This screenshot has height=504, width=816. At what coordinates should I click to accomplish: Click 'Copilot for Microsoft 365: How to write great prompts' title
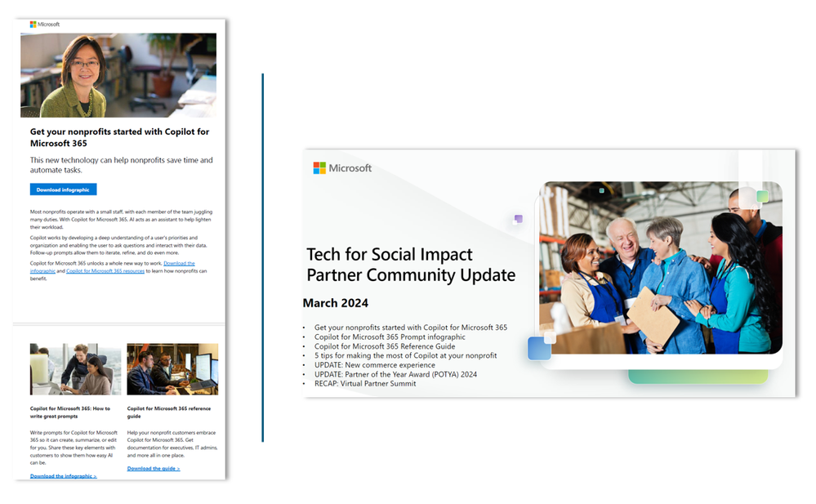(x=69, y=413)
